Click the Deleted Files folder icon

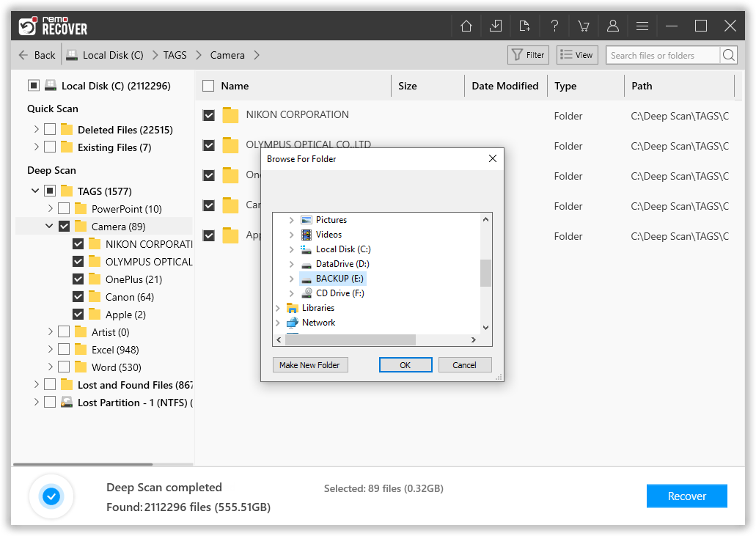(x=67, y=129)
